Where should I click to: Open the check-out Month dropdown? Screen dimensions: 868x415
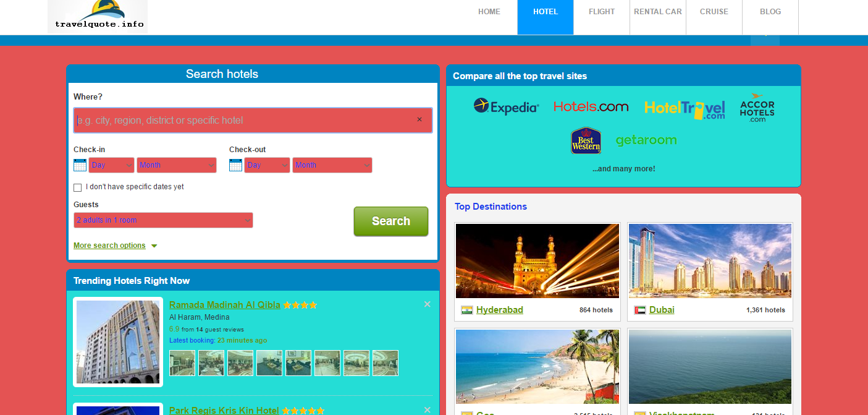pos(332,165)
